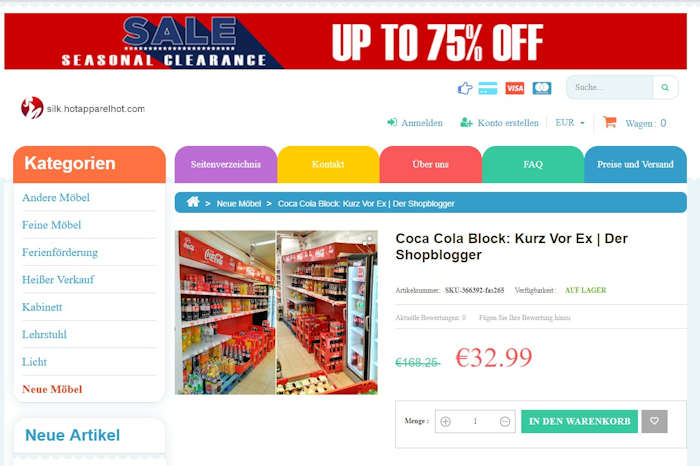Click the minus circle quantity icon
Image resolution: width=700 pixels, height=466 pixels.
[x=505, y=421]
